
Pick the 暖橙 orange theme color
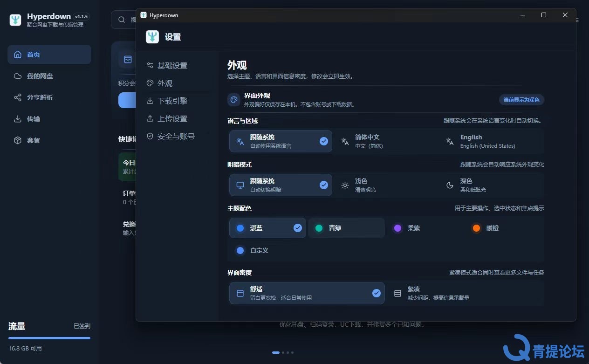(x=505, y=228)
